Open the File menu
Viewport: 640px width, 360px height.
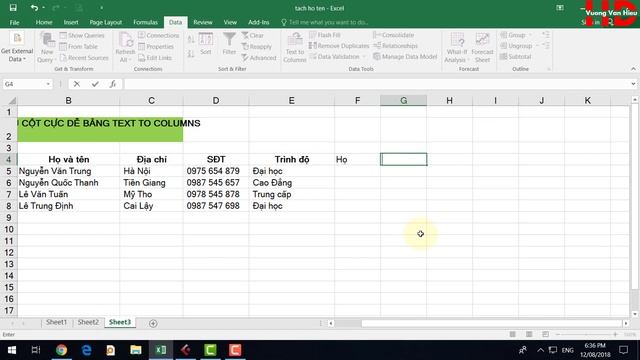coord(14,22)
